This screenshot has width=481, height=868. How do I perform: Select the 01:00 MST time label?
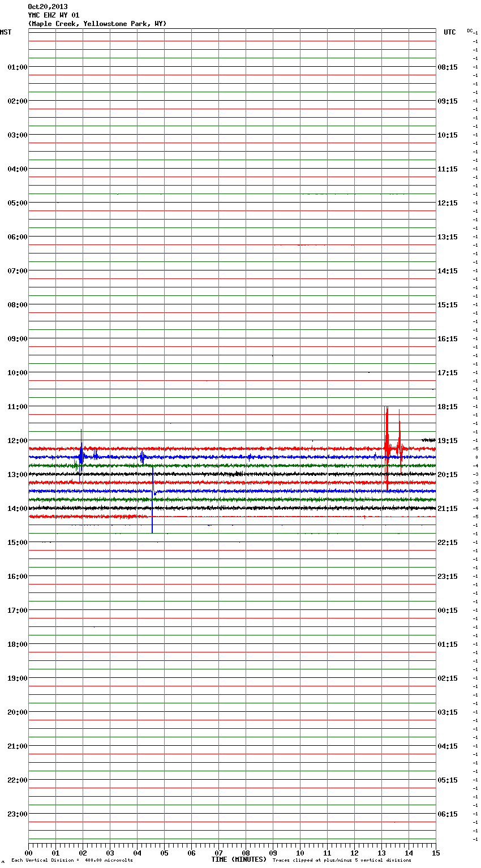point(18,67)
